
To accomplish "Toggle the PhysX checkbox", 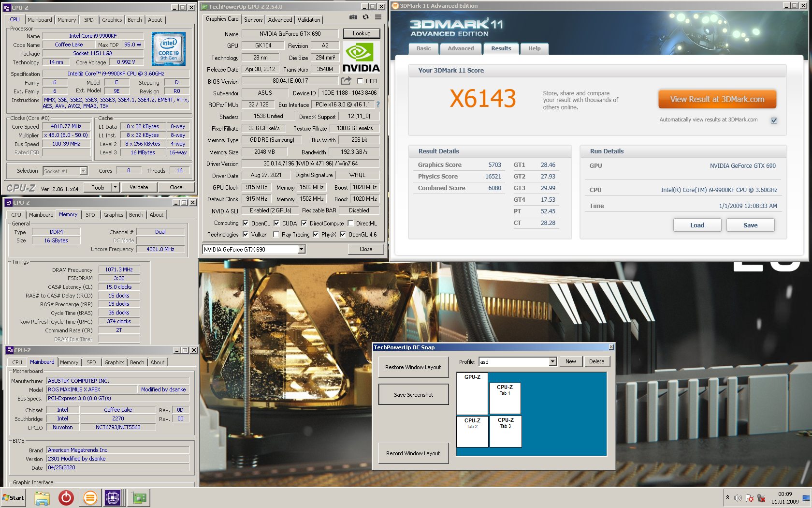I will tap(316, 234).
